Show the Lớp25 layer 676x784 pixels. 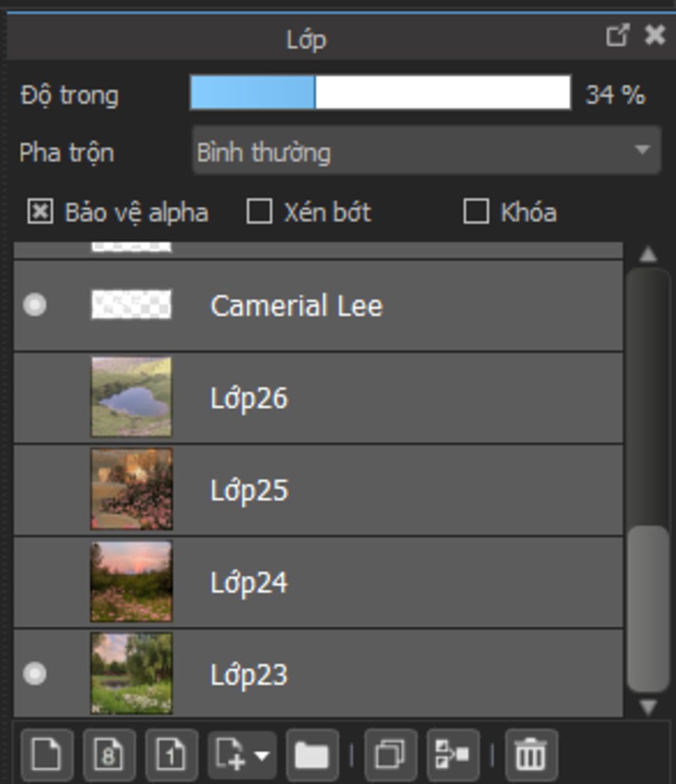pyautogui.click(x=35, y=490)
